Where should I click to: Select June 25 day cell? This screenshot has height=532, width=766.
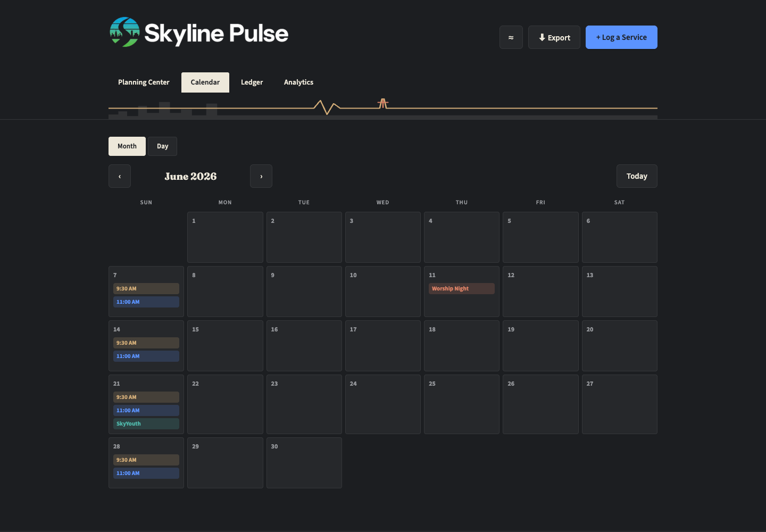(462, 404)
